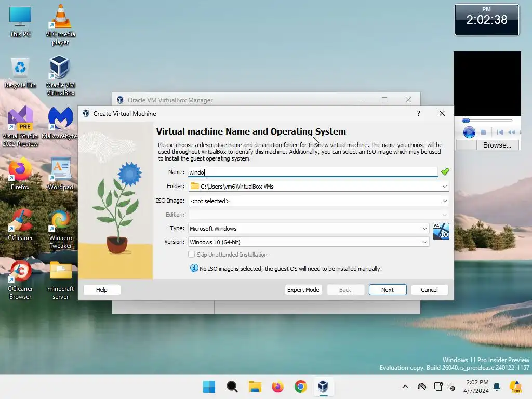This screenshot has height=399, width=532.
Task: Open taskbar date and time 2:02 PM
Action: 477,387
